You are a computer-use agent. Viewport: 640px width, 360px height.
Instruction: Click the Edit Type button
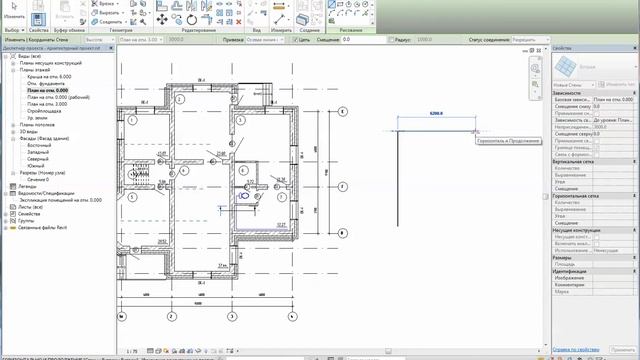[x=617, y=84]
